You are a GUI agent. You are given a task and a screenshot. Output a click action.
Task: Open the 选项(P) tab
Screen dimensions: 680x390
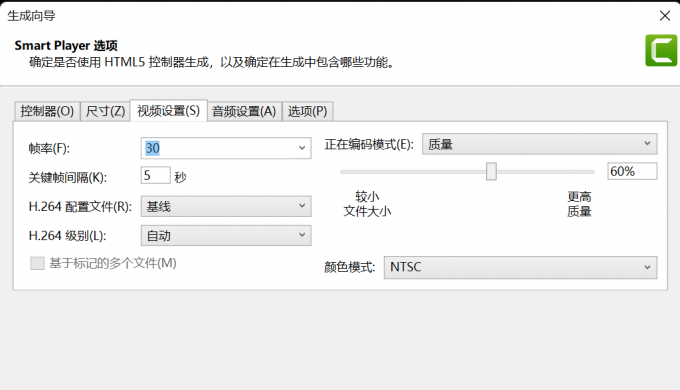click(x=307, y=111)
